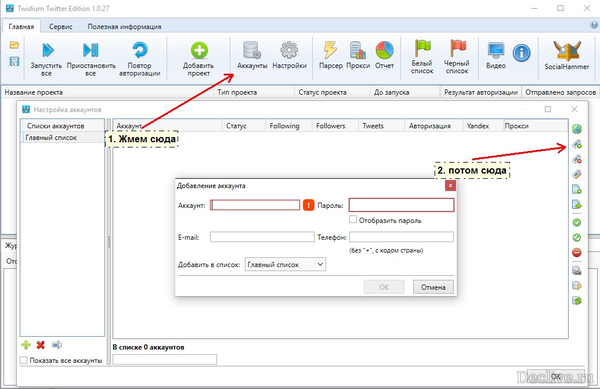
Task: Open the Полезная информация tab
Action: 124,26
